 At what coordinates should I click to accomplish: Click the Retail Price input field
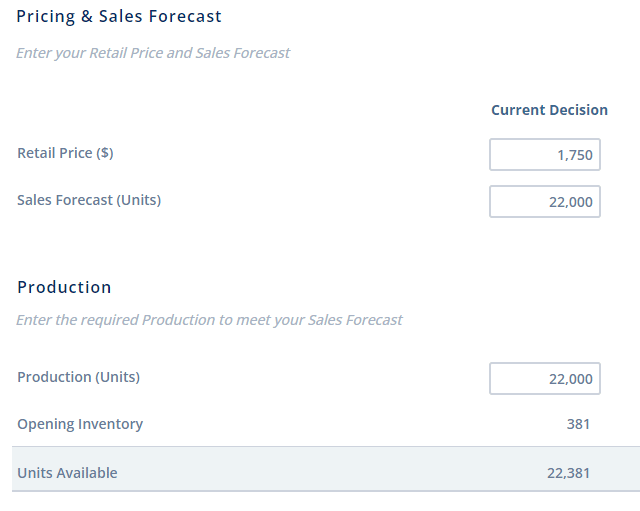click(x=544, y=155)
